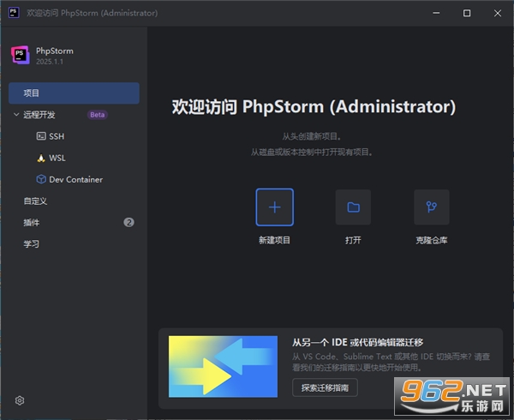Click the Dev Container cube icon
The height and width of the screenshot is (420, 514).
pos(41,179)
